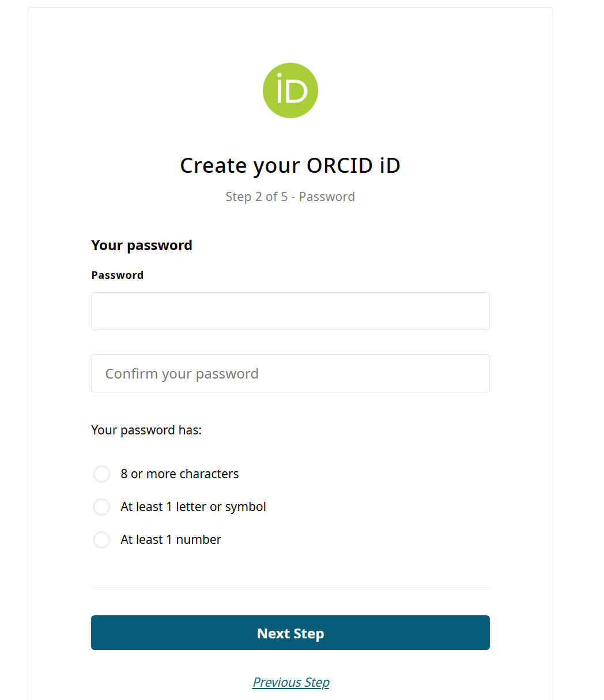Select the '8 or more characters' requirement indicator

[x=101, y=474]
